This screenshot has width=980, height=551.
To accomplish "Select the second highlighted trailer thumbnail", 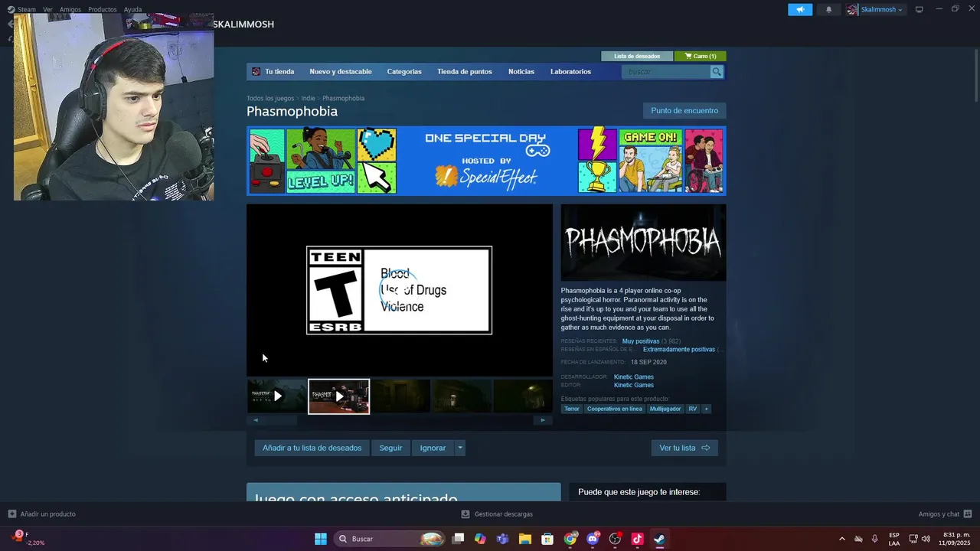I will tap(338, 396).
